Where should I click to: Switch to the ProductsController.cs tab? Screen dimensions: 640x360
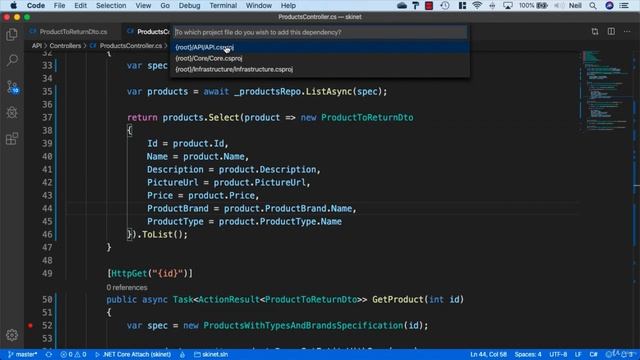[x=147, y=31]
